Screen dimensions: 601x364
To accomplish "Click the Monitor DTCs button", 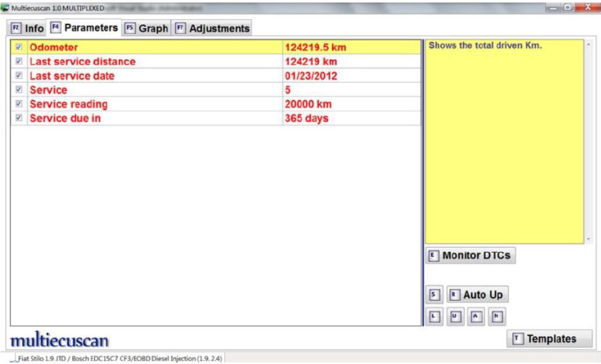I will tap(470, 255).
